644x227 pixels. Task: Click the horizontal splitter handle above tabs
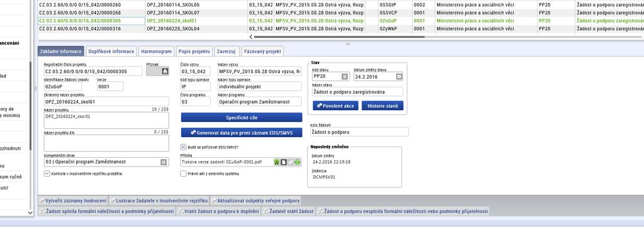coord(348,43)
